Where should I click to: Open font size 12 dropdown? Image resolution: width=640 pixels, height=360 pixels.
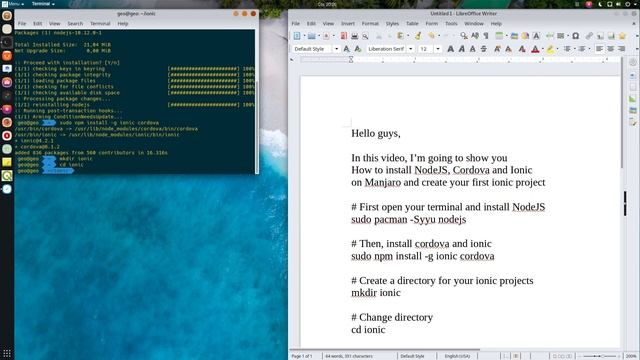click(438, 49)
